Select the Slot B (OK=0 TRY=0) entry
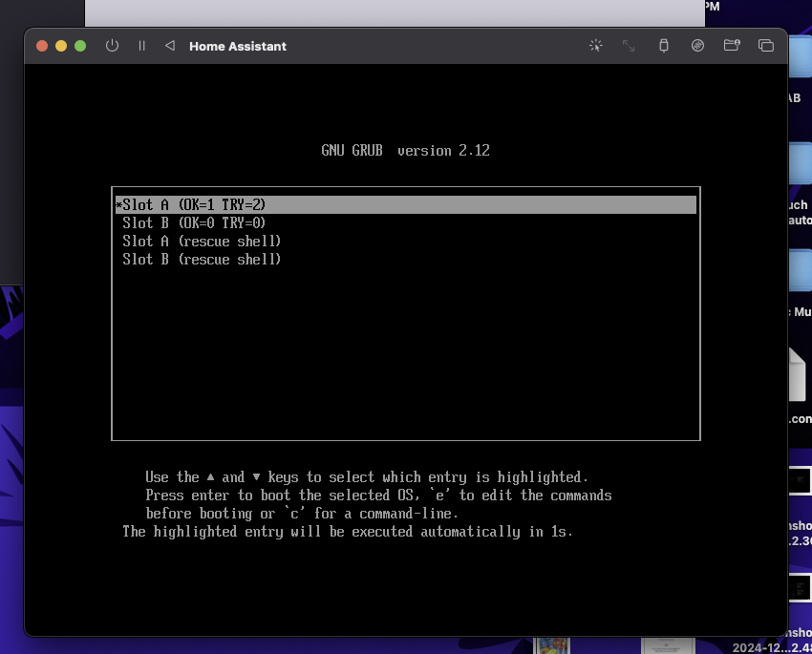Image resolution: width=812 pixels, height=654 pixels. click(x=194, y=222)
